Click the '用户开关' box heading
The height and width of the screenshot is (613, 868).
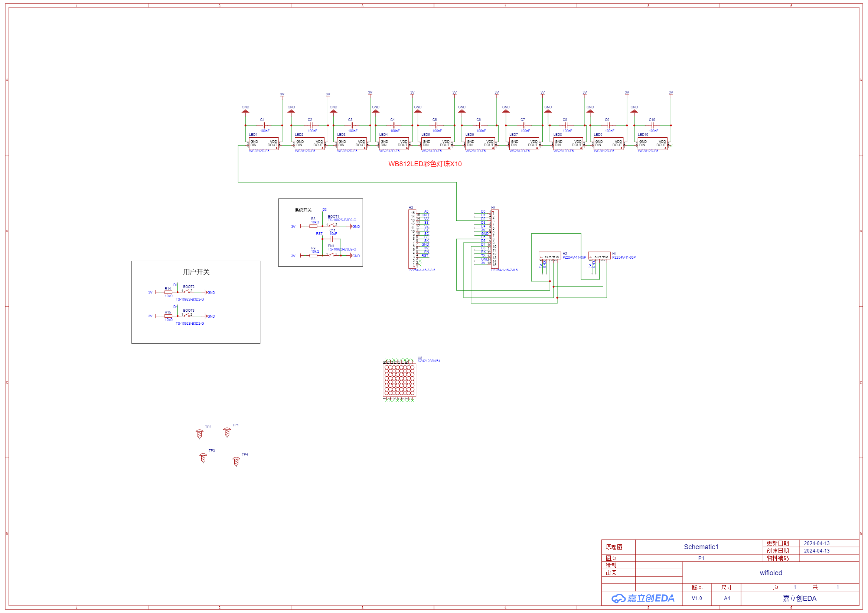pos(196,272)
